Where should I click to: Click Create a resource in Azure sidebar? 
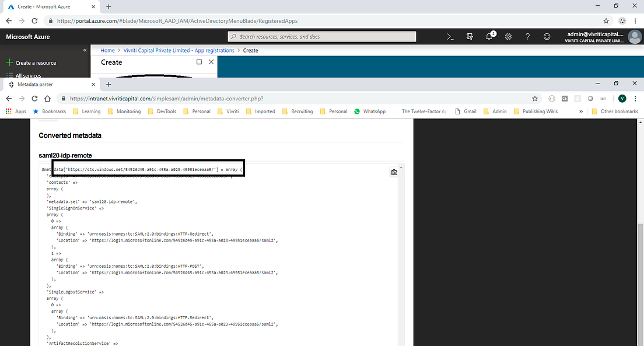click(x=32, y=63)
